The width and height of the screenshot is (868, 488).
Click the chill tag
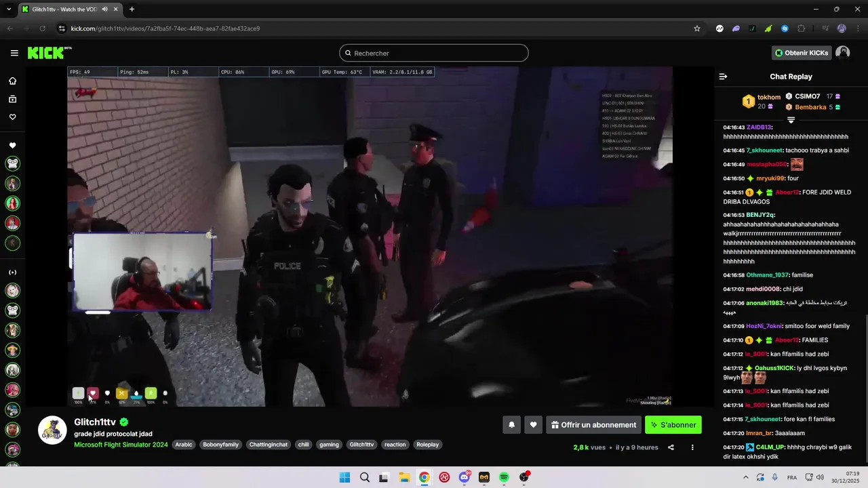tap(303, 445)
